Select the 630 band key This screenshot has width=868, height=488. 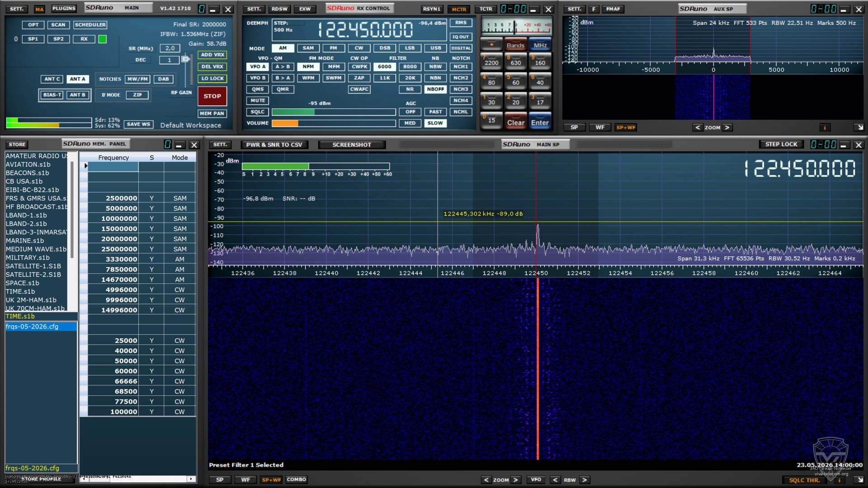[516, 62]
